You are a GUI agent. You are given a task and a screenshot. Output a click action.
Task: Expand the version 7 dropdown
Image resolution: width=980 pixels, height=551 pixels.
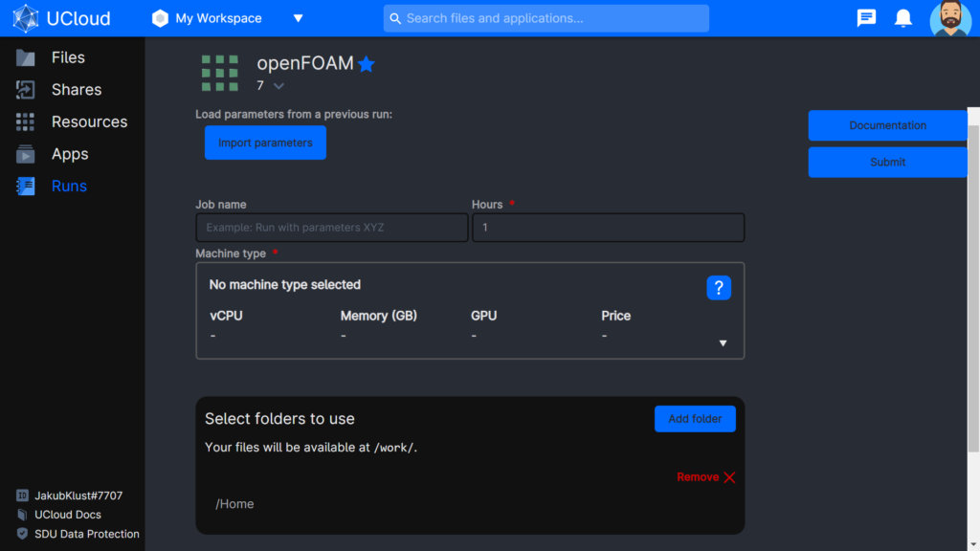tap(278, 86)
